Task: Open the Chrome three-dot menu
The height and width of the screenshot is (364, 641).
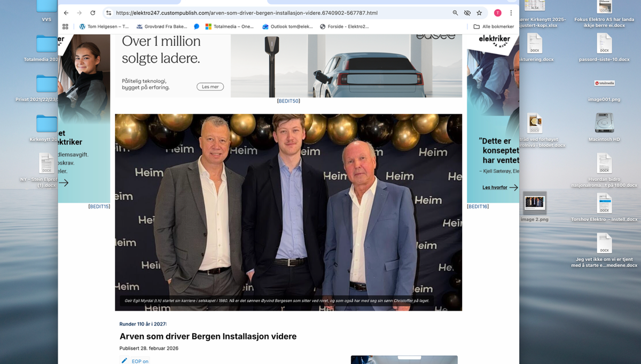Action: tap(511, 12)
